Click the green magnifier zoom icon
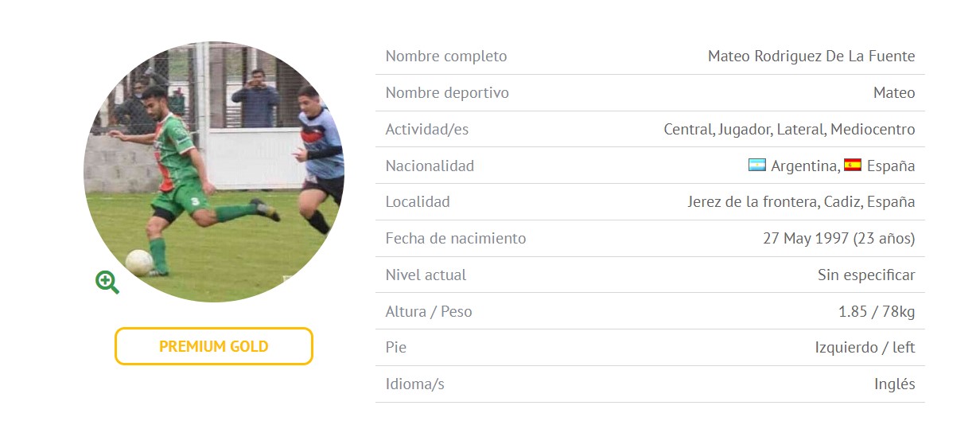 (107, 282)
